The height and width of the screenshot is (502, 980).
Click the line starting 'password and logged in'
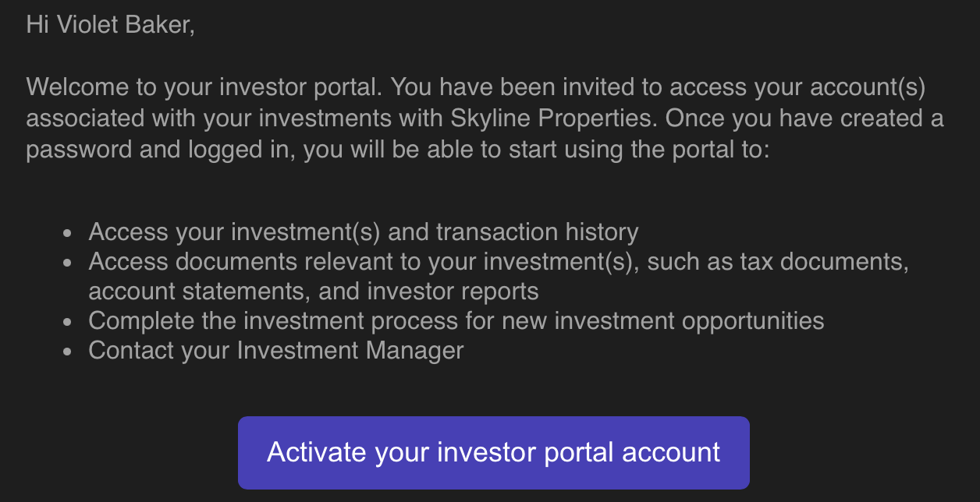click(x=398, y=149)
